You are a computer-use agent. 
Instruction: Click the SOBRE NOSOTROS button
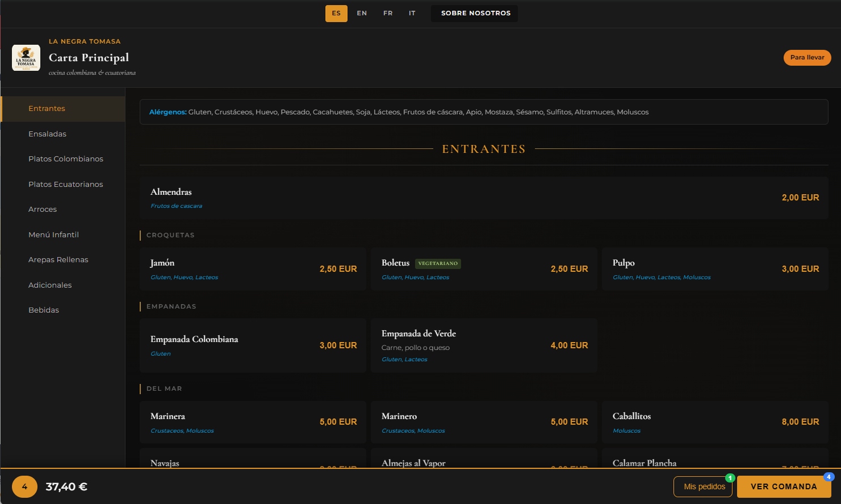click(x=474, y=13)
